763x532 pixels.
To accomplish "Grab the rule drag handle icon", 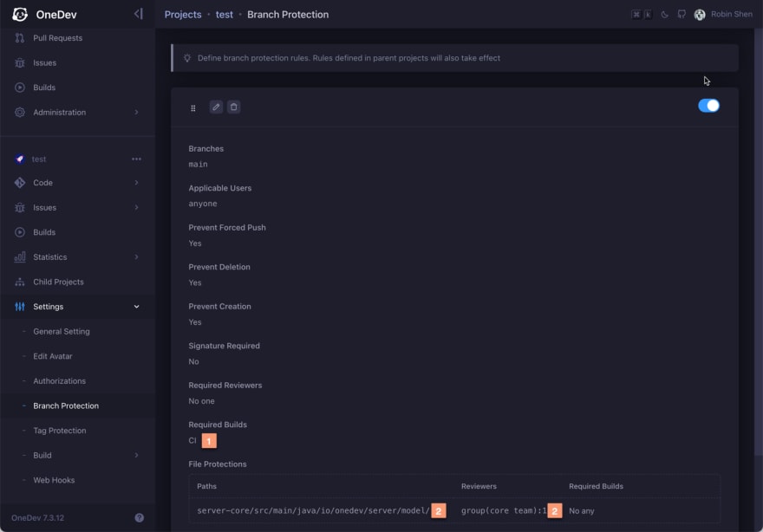I will 193,108.
